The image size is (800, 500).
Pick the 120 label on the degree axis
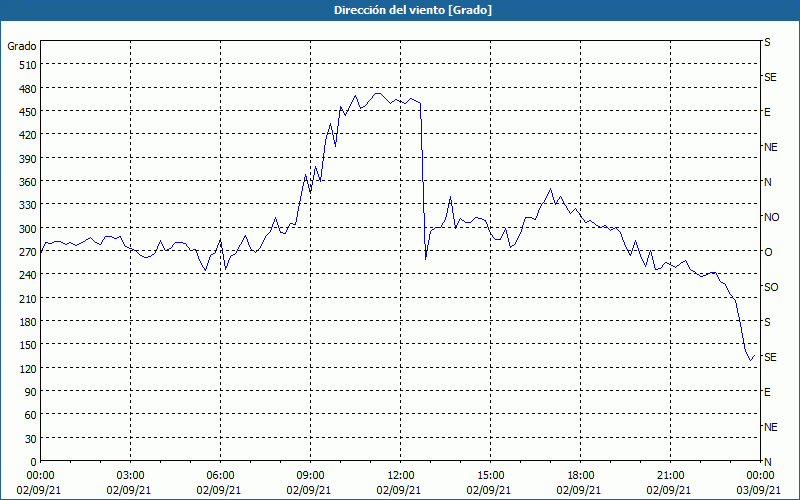pos(28,368)
